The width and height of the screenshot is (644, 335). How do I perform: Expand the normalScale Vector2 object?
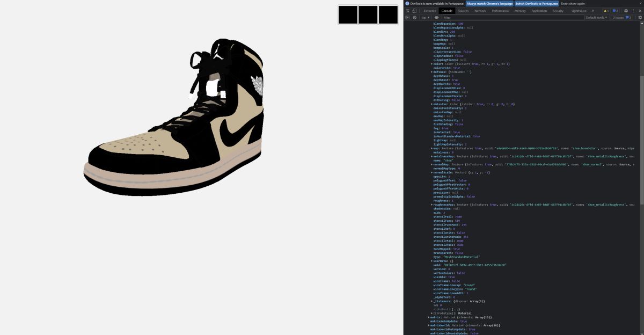[431, 172]
